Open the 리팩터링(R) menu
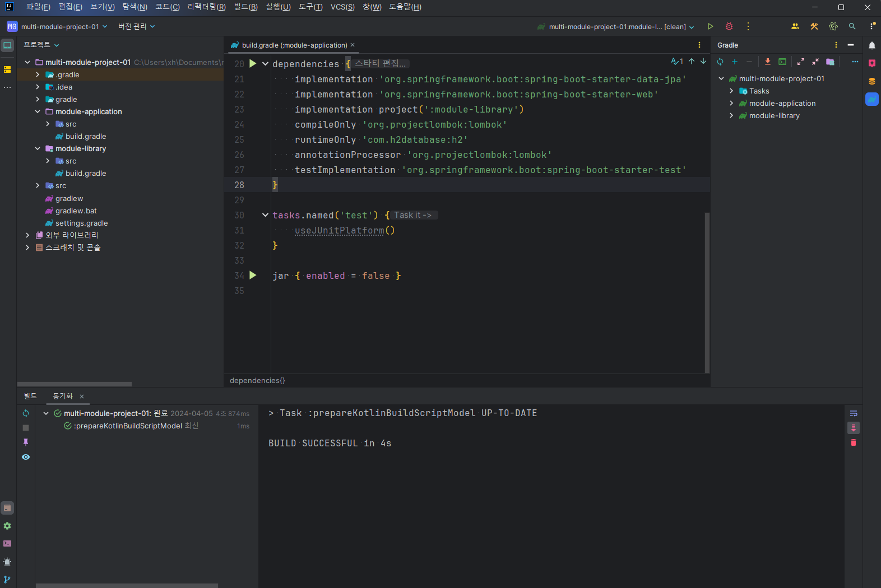The height and width of the screenshot is (588, 881). (206, 7)
